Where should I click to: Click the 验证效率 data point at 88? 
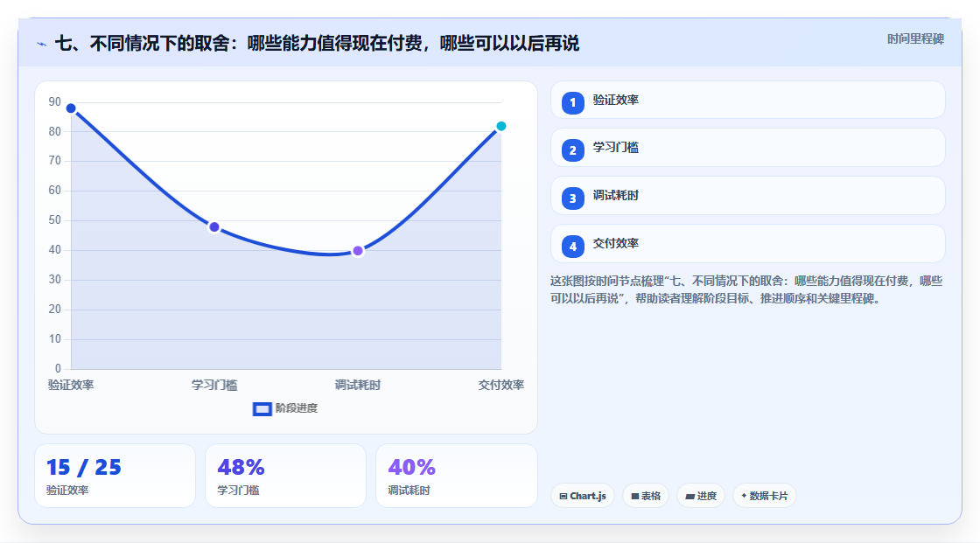tap(71, 108)
